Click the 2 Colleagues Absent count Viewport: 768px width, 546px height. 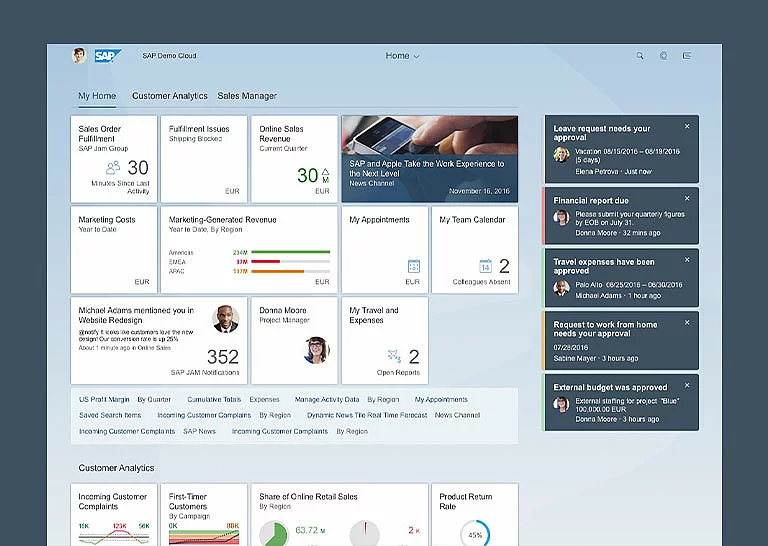pyautogui.click(x=504, y=266)
